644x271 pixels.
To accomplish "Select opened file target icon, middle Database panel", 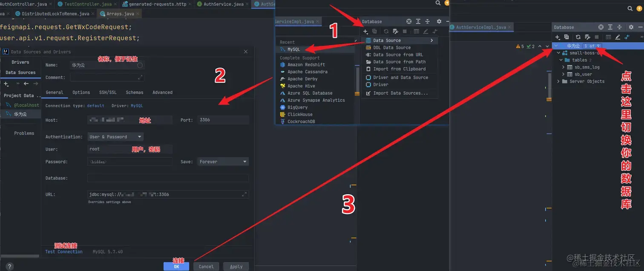I will point(409,21).
